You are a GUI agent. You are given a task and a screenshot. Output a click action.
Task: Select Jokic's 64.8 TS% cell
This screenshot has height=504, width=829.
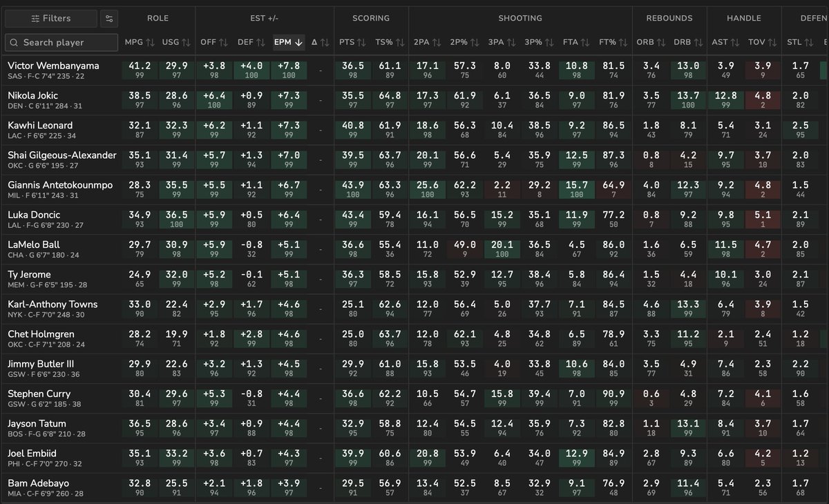390,100
